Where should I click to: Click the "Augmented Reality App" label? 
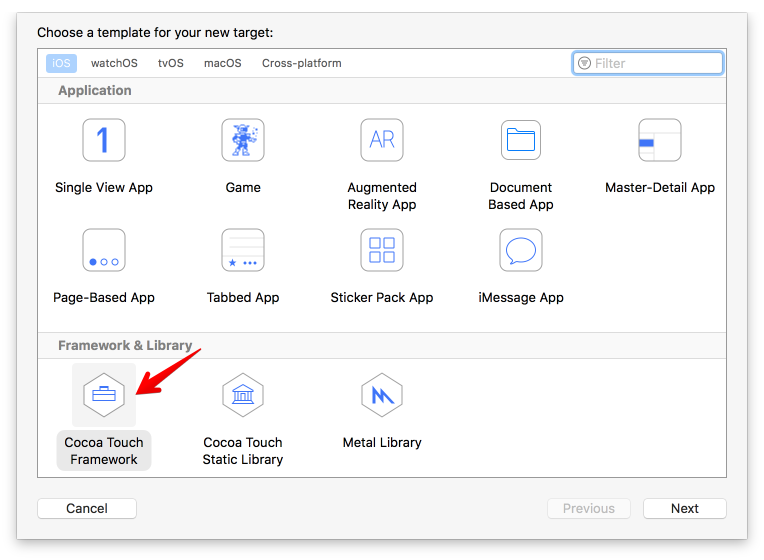(x=382, y=196)
